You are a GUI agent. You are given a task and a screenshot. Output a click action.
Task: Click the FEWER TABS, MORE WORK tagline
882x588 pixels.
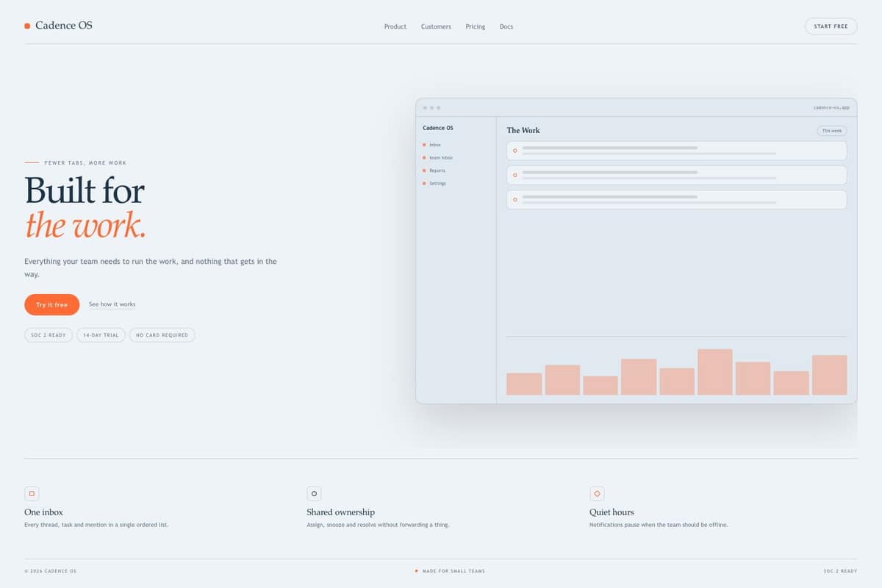coord(85,163)
